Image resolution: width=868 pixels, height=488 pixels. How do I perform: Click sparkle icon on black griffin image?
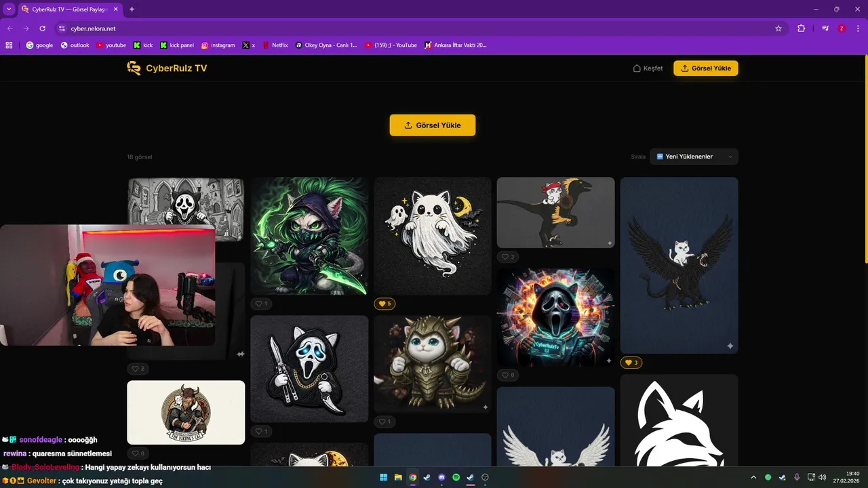730,346
